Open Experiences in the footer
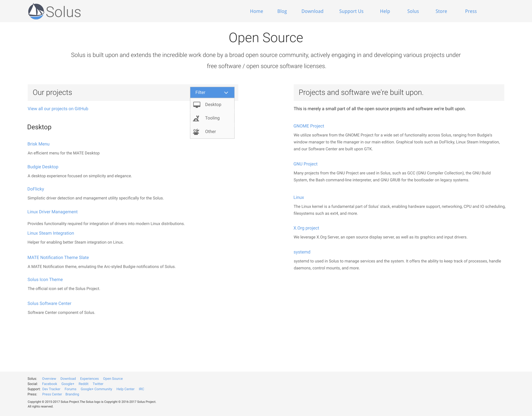This screenshot has width=532, height=416. (x=89, y=379)
